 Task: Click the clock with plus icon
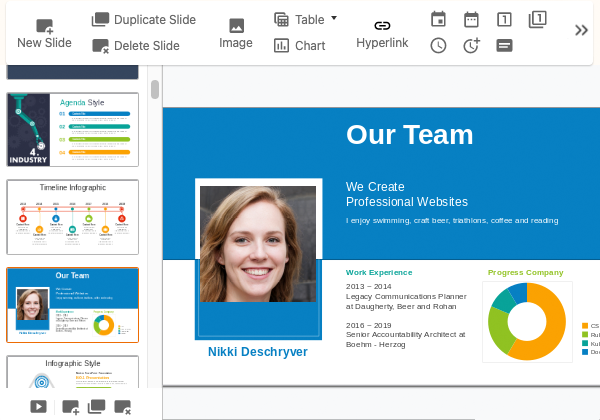coord(471,45)
